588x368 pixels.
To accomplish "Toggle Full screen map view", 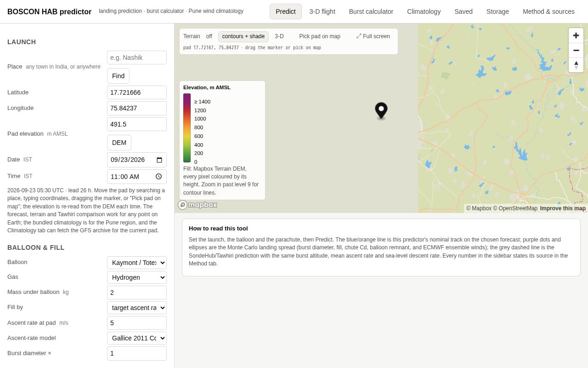I will (373, 36).
